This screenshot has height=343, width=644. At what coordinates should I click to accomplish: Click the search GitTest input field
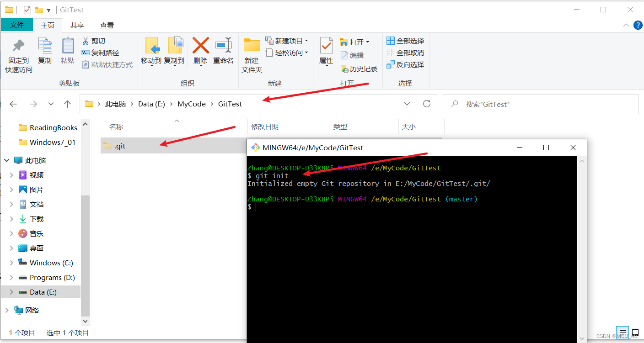tap(541, 104)
